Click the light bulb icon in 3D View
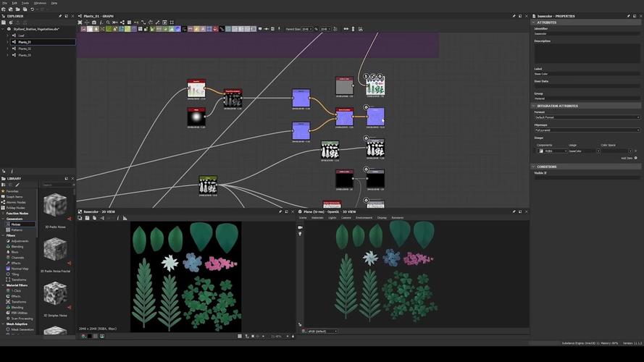This screenshot has height=362, width=644. point(300,234)
